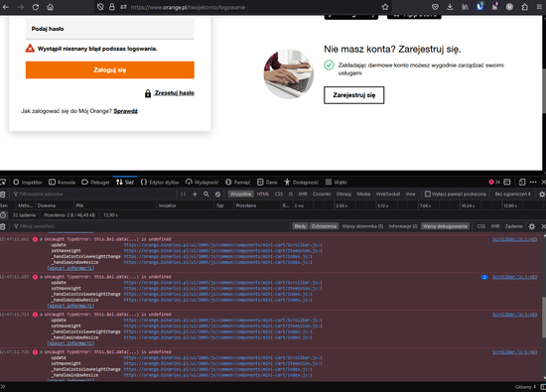This screenshot has height=392, width=546.
Task: Reload the current page
Action: 35,7
